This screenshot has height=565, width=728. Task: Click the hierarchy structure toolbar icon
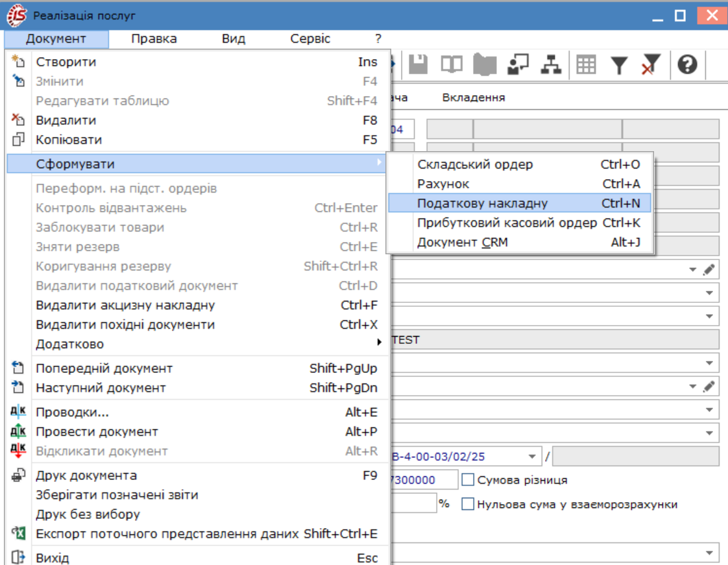click(x=551, y=64)
